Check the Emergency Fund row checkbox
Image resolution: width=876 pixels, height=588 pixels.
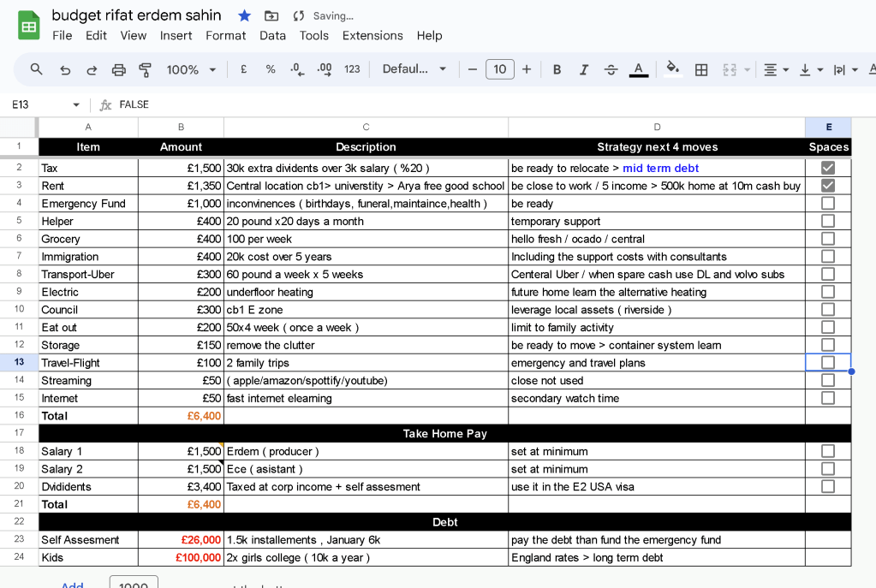click(x=828, y=203)
